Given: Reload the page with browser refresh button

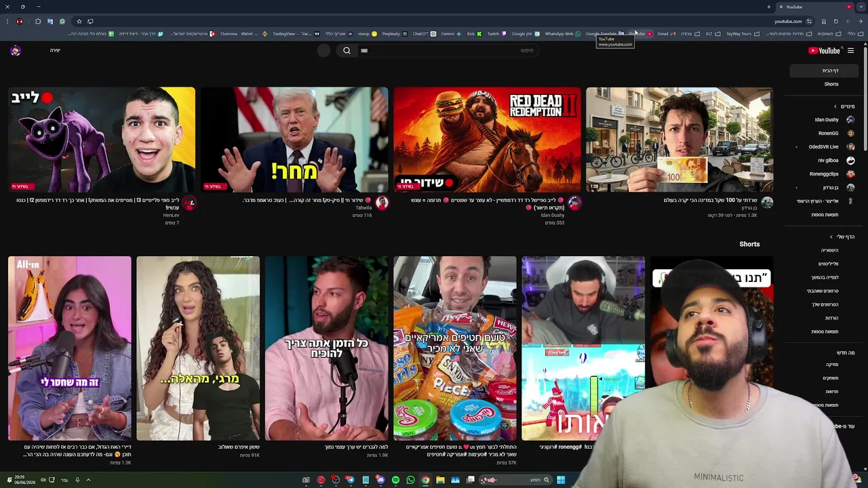Looking at the screenshot, I should pyautogui.click(x=835, y=21).
